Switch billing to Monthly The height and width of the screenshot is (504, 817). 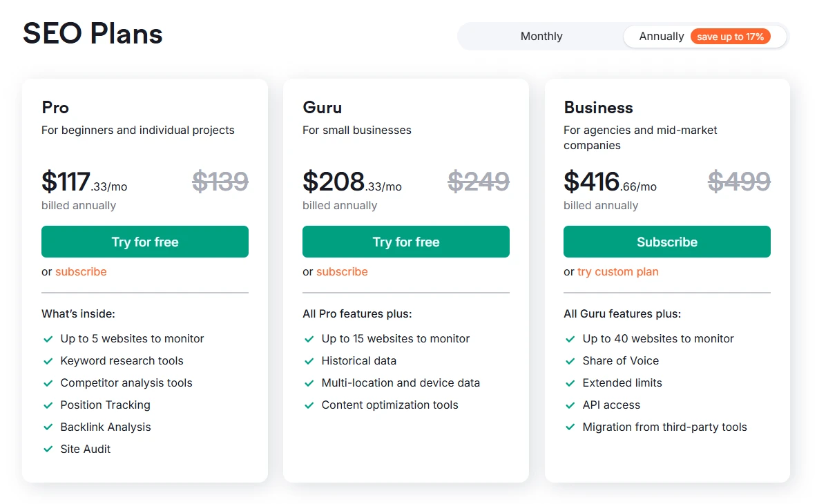pyautogui.click(x=541, y=37)
